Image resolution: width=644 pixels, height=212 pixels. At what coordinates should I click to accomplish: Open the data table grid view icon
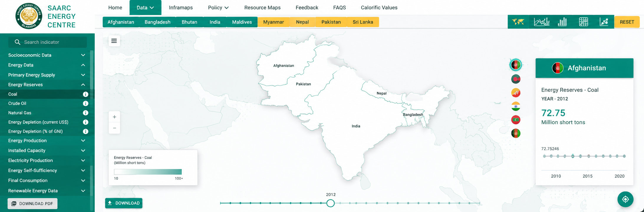[583, 22]
